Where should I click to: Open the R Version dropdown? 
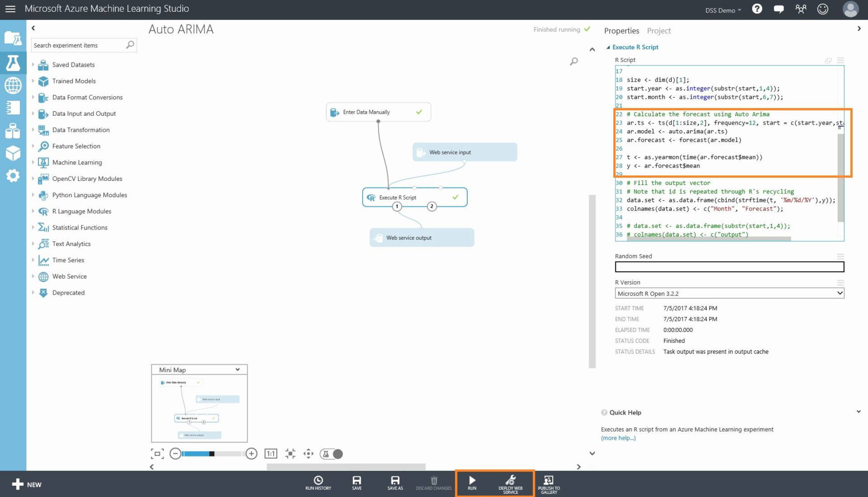tap(729, 294)
